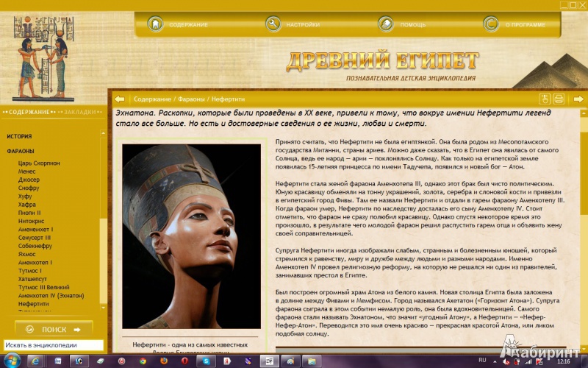Click the Помощь icon in the top bar

386,24
